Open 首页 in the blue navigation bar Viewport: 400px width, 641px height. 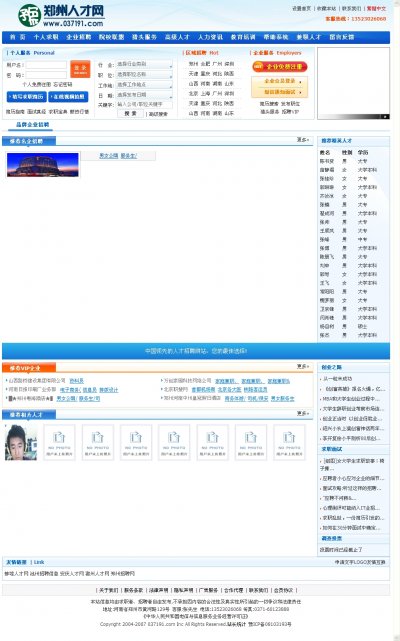tap(17, 37)
